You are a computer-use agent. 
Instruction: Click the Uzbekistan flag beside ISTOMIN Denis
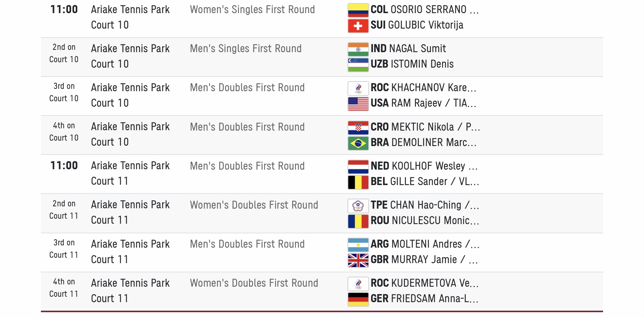(358, 65)
